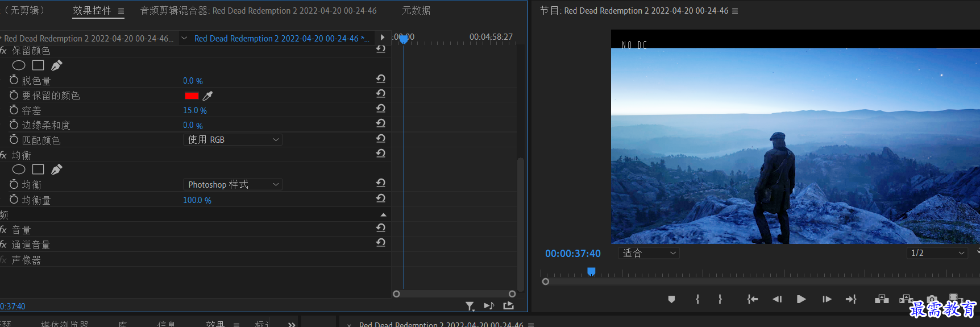Reset the 保留颜色 effect
980x327 pixels.
(381, 49)
